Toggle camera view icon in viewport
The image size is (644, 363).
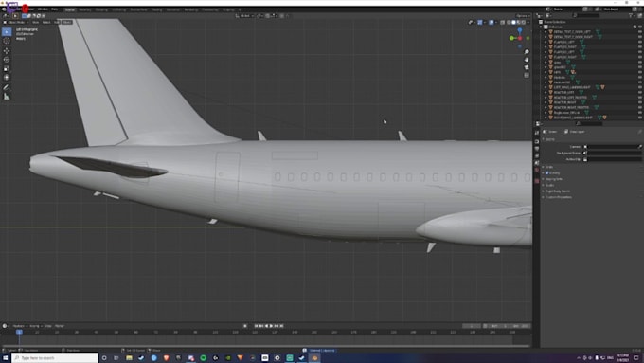click(527, 67)
